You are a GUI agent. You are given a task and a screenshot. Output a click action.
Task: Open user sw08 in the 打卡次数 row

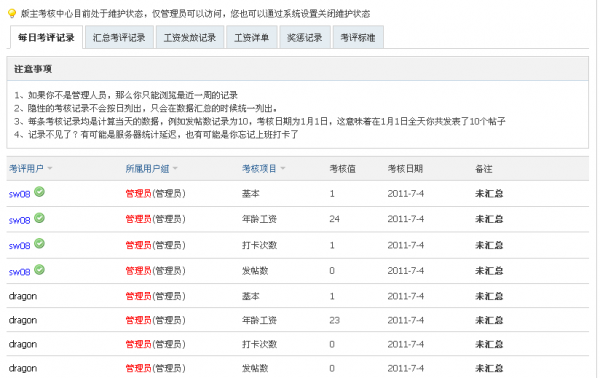[x=20, y=246]
